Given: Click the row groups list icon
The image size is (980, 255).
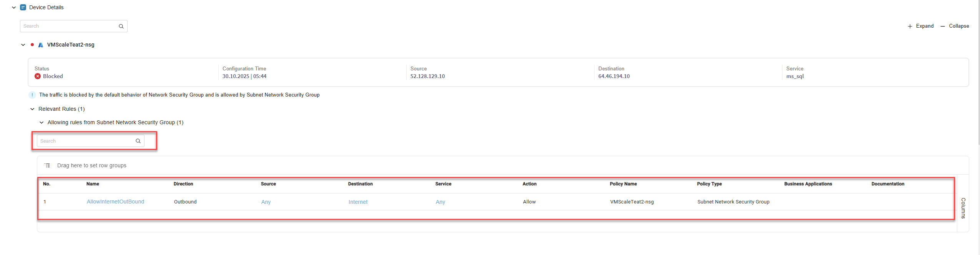Looking at the screenshot, I should click(x=47, y=165).
